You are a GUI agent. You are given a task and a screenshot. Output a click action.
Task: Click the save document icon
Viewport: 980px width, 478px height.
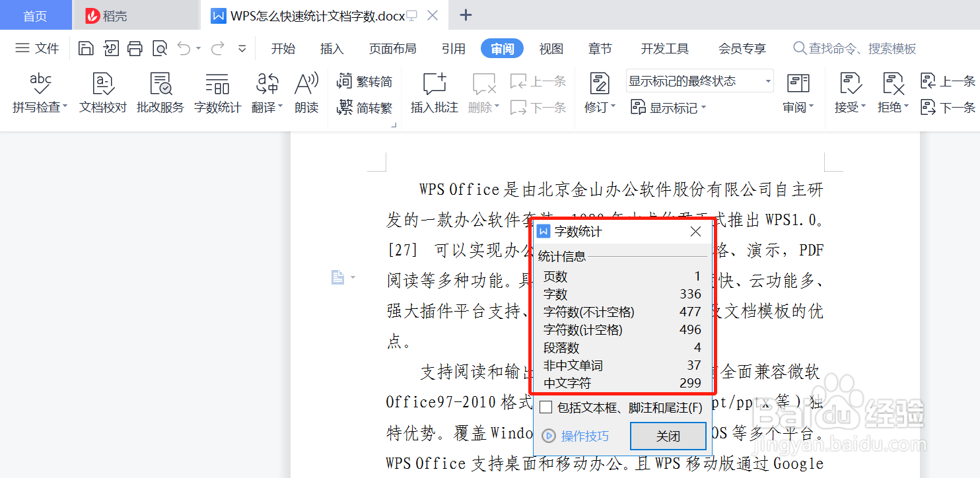[x=86, y=48]
